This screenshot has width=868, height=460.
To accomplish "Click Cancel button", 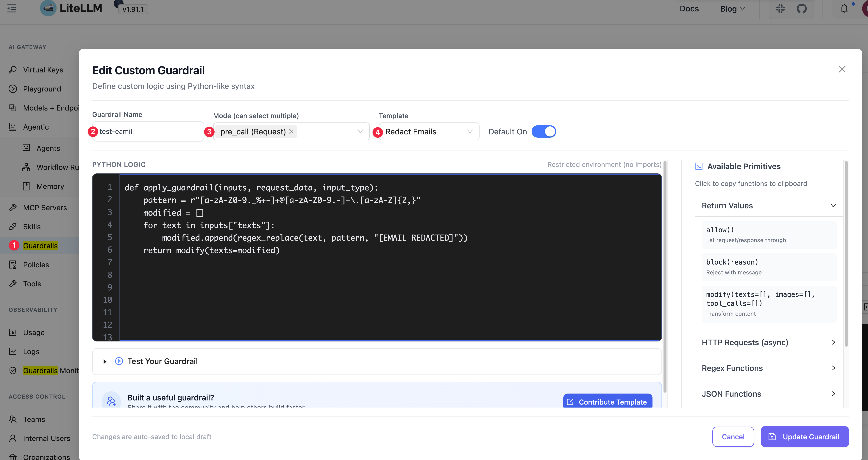I will click(x=733, y=437).
